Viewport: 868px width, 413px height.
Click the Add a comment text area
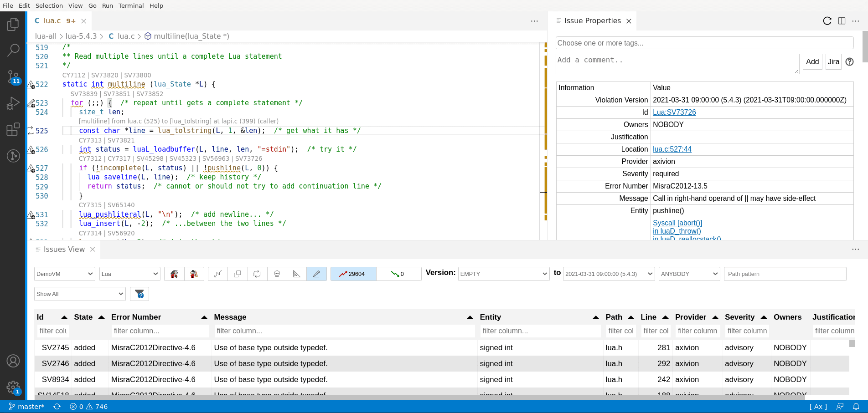(x=677, y=64)
